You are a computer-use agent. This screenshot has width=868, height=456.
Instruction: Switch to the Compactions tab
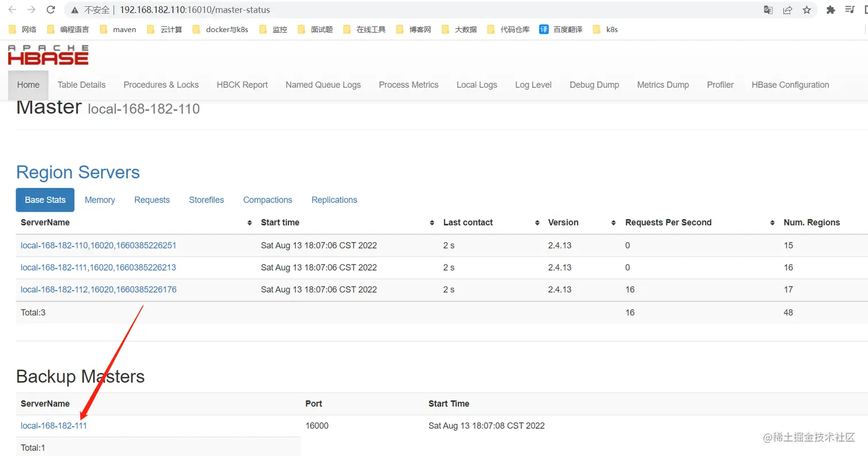[268, 200]
